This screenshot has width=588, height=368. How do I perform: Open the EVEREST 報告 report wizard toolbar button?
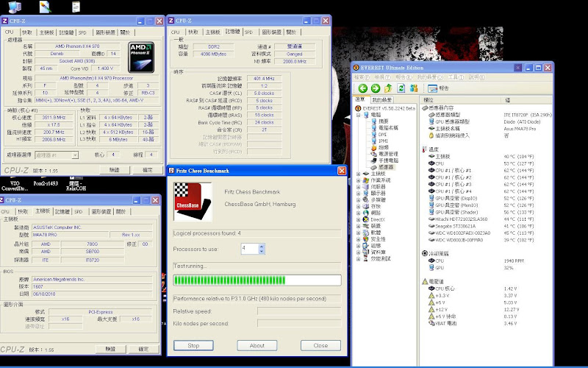click(x=438, y=88)
